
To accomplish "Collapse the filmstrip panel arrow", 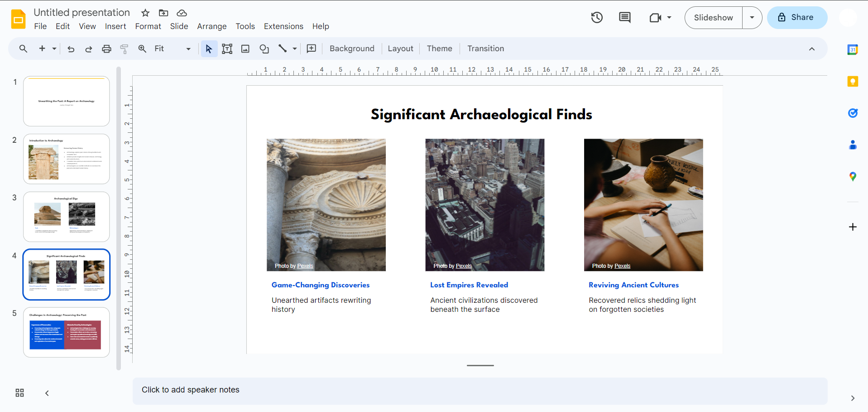I will click(47, 393).
